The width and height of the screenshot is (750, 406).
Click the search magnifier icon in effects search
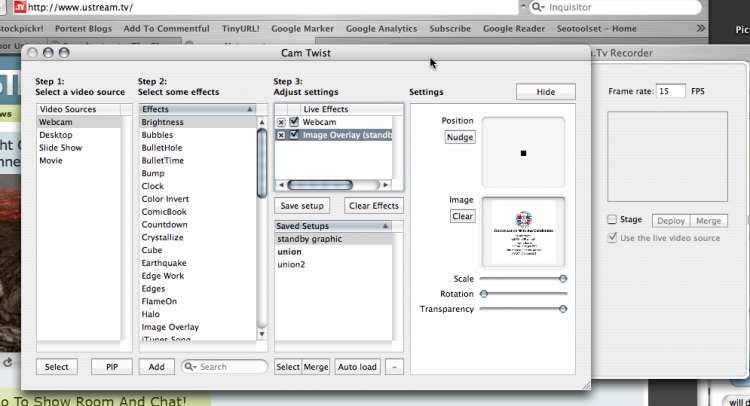click(190, 367)
